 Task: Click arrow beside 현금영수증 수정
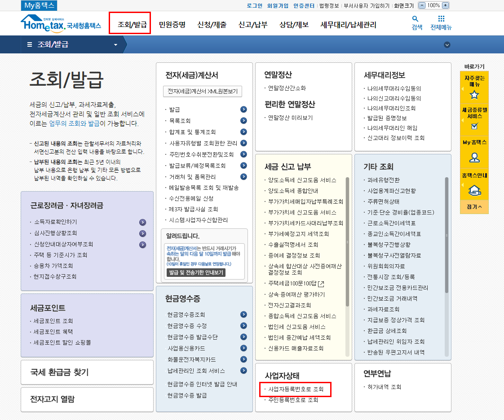point(243,326)
